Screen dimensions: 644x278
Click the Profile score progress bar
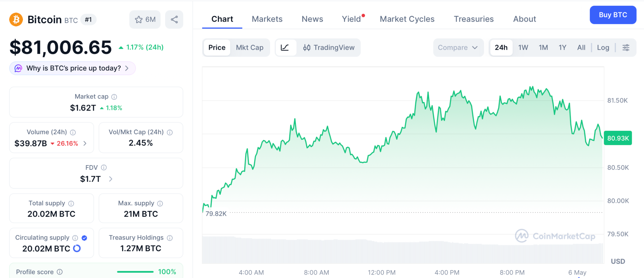tap(135, 272)
